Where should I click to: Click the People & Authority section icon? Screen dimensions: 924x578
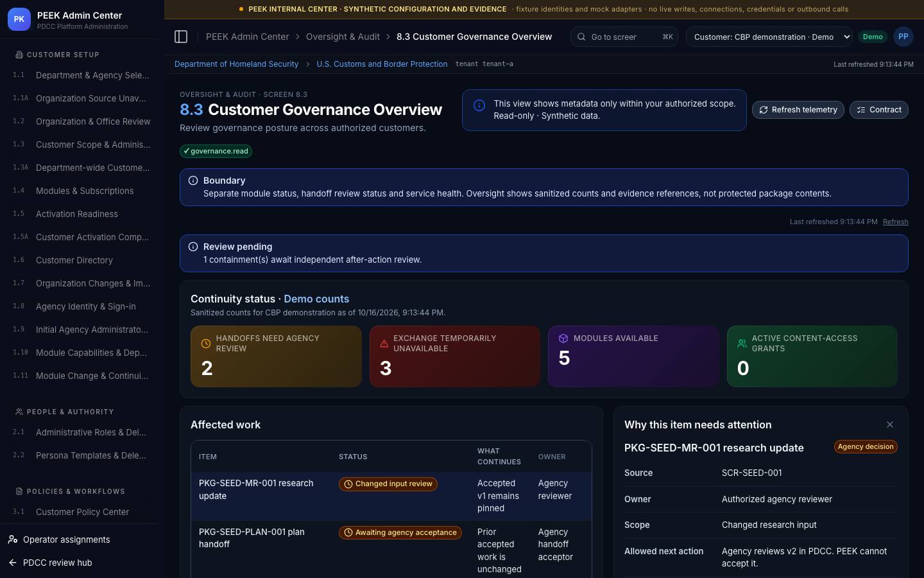tap(19, 412)
